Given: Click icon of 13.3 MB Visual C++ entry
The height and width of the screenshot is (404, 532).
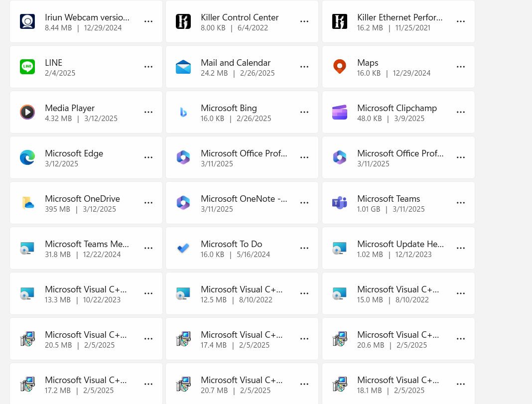Looking at the screenshot, I should [x=27, y=293].
